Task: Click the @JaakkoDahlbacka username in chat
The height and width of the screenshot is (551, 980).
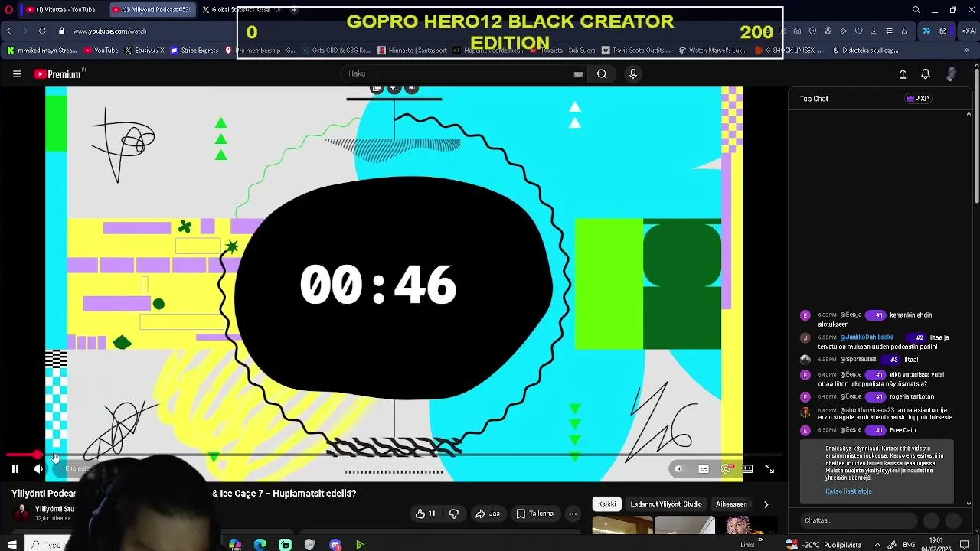Action: click(867, 337)
